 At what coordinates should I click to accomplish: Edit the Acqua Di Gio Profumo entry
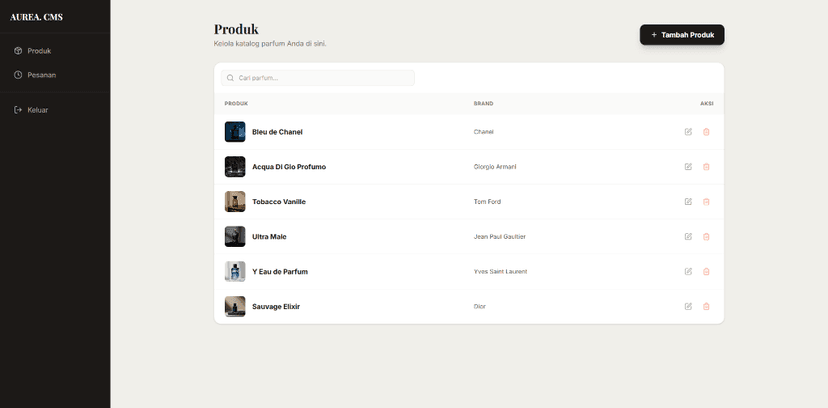[x=688, y=167]
